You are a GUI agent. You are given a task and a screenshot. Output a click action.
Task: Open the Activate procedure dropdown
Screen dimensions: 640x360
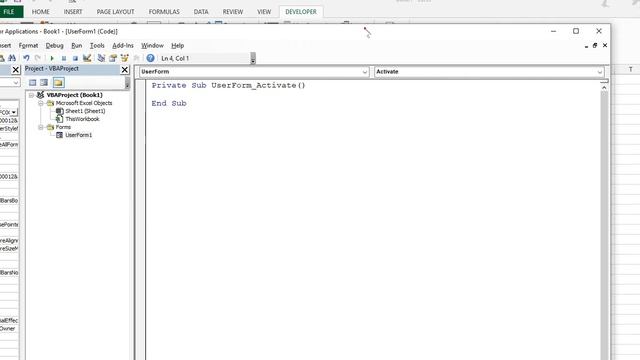point(599,72)
